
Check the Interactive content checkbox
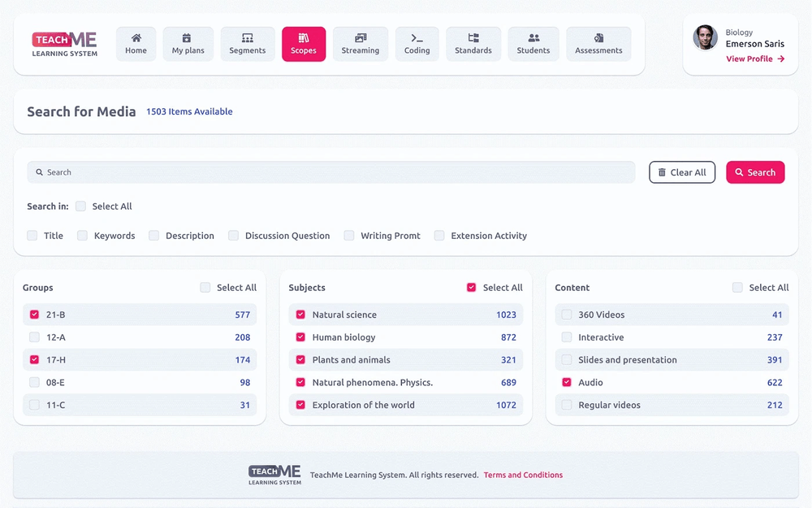567,337
